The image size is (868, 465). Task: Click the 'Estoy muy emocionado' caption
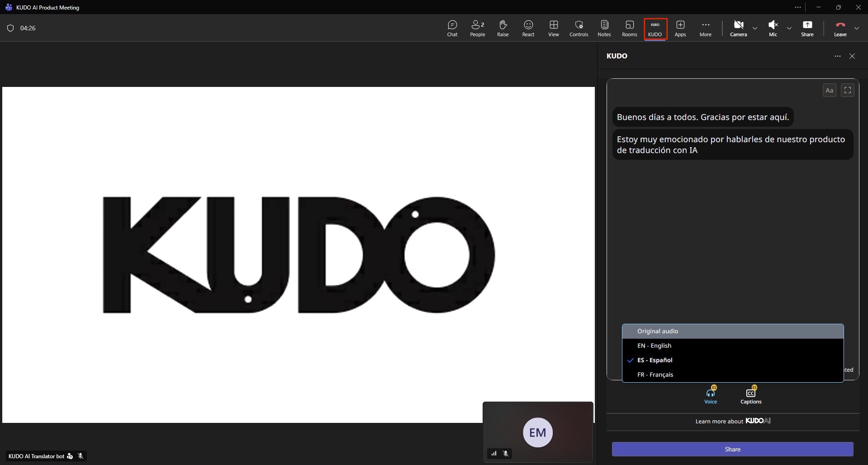click(733, 144)
